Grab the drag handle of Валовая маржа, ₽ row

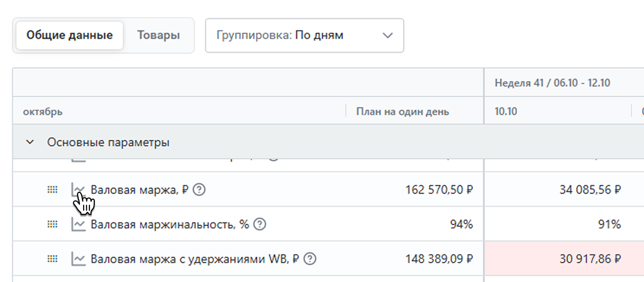pos(52,189)
